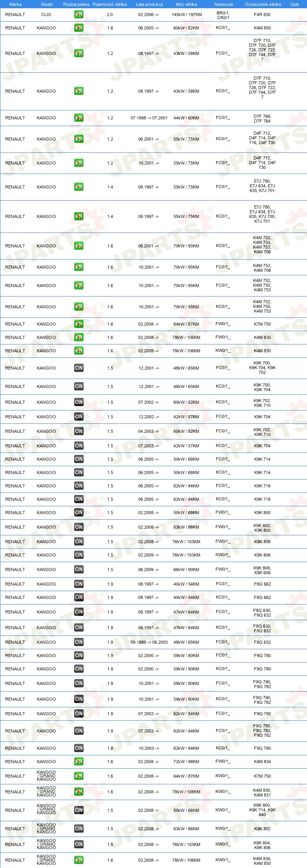
Task: Click the K4M 830, K4M 831 engine cell
Action: [x=262, y=793]
